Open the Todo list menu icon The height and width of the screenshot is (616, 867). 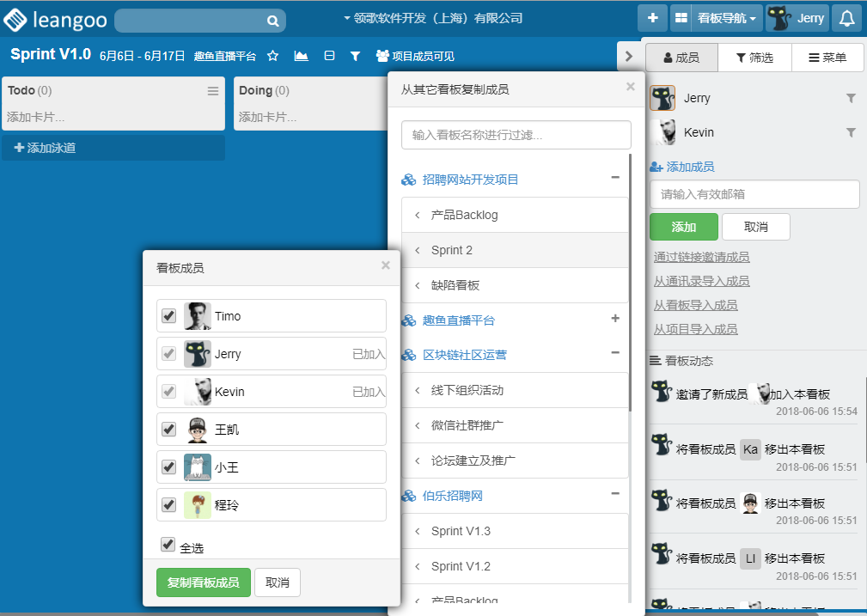[213, 91]
